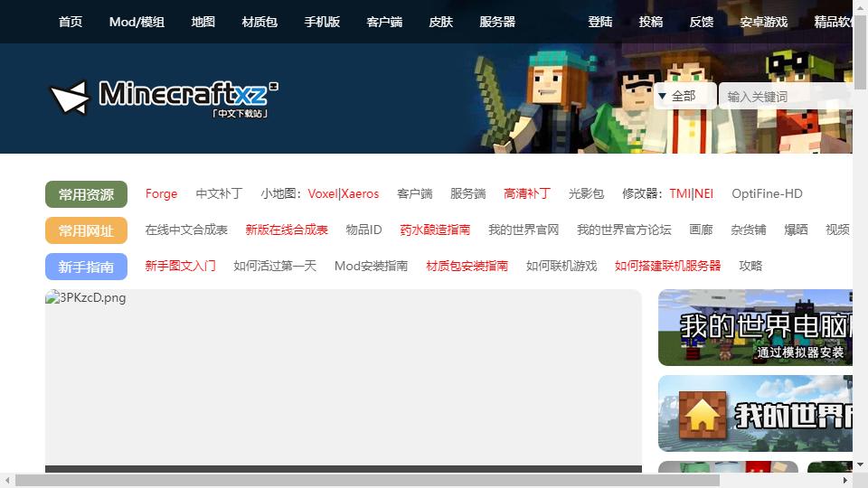Click the vertical scrollbar down arrow
Viewport: 868px width, 488px height.
(860, 465)
